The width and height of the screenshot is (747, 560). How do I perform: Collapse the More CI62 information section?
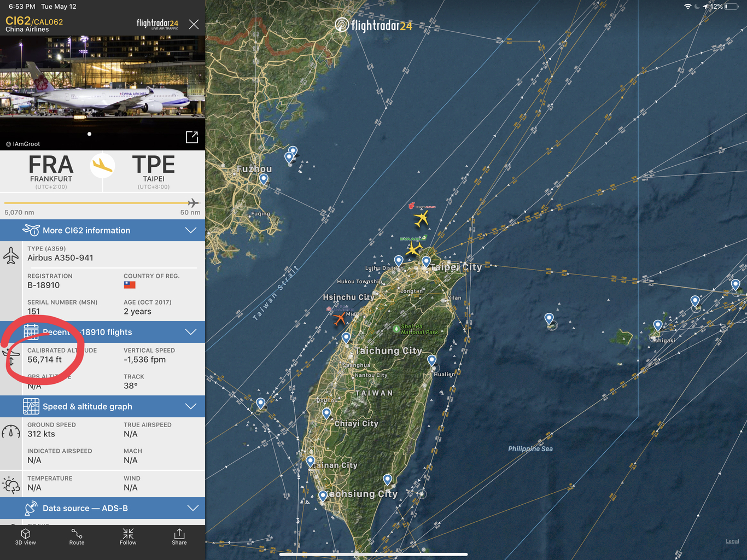click(x=191, y=230)
